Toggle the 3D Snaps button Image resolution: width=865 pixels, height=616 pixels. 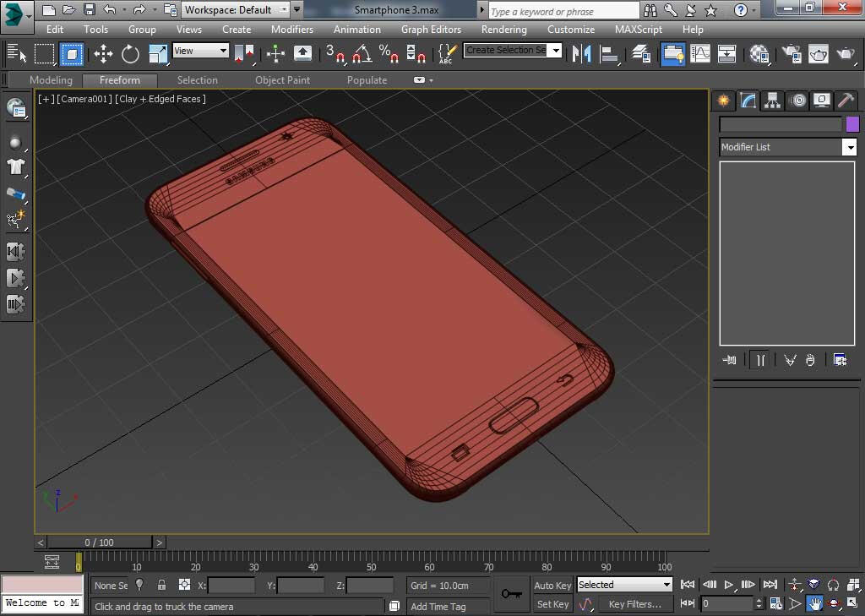335,54
